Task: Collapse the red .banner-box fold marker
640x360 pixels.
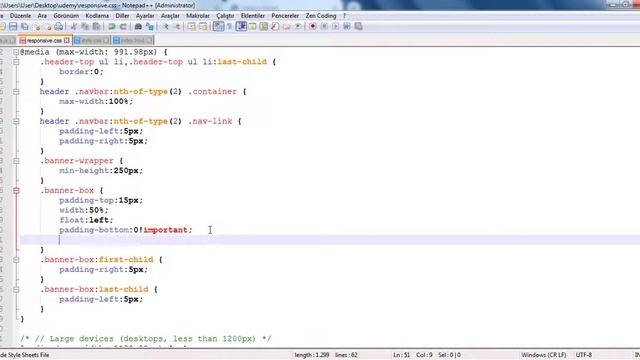Action: pos(16,191)
